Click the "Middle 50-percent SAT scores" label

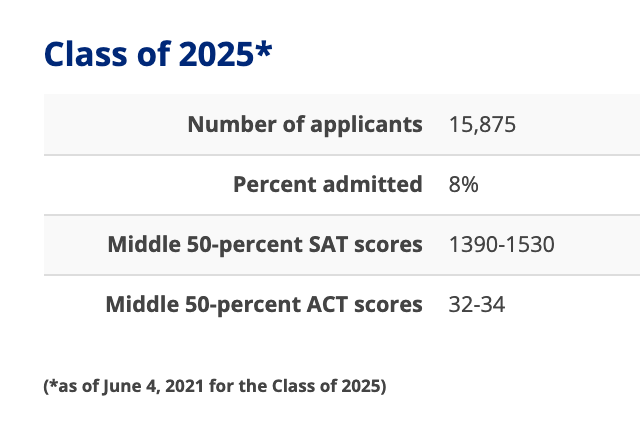(x=265, y=244)
